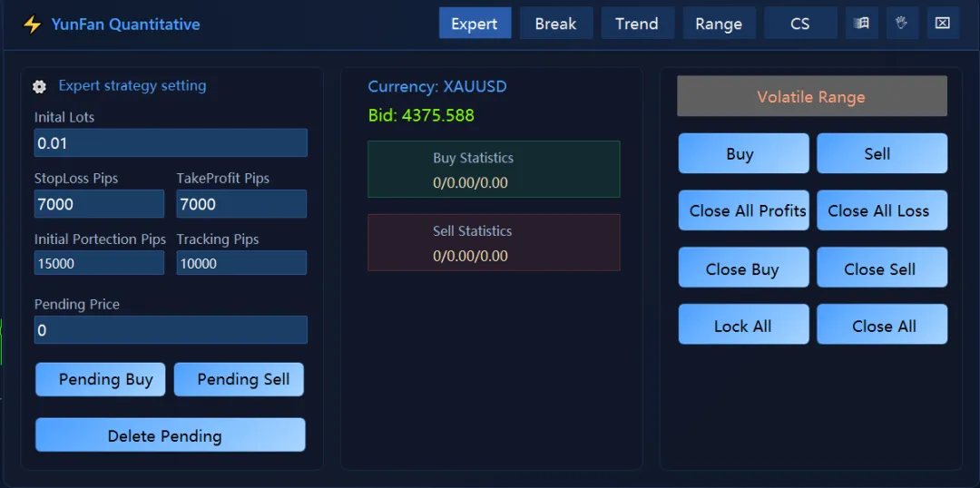Screen dimensions: 980x488
Task: Click the Pending Price input field
Action: tap(171, 330)
